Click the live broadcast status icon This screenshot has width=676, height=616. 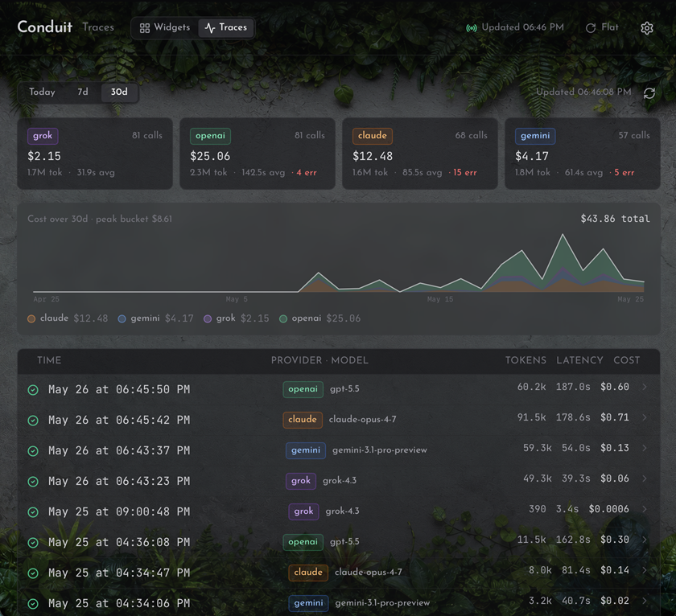tap(472, 28)
